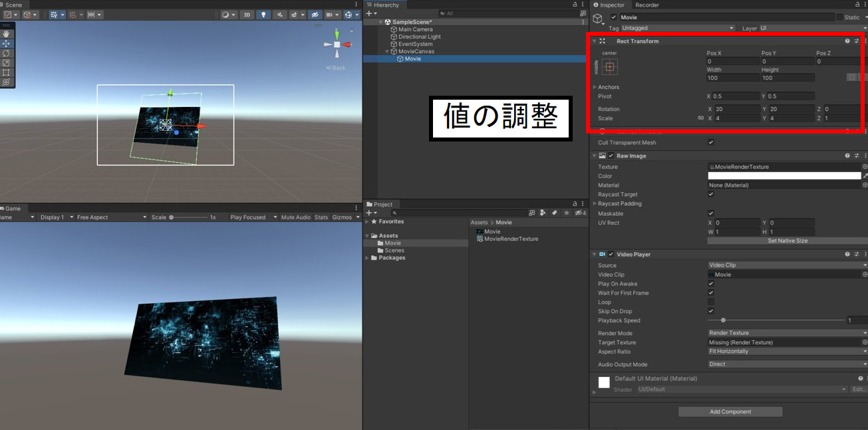Disable Play On Awake
The image size is (868, 430).
tap(711, 283)
